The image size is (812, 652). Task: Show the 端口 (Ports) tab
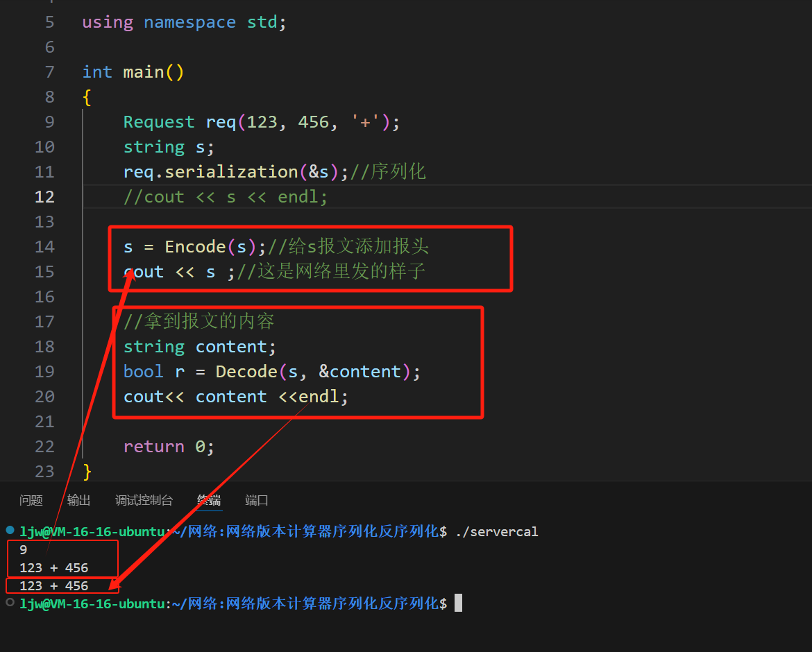point(257,500)
